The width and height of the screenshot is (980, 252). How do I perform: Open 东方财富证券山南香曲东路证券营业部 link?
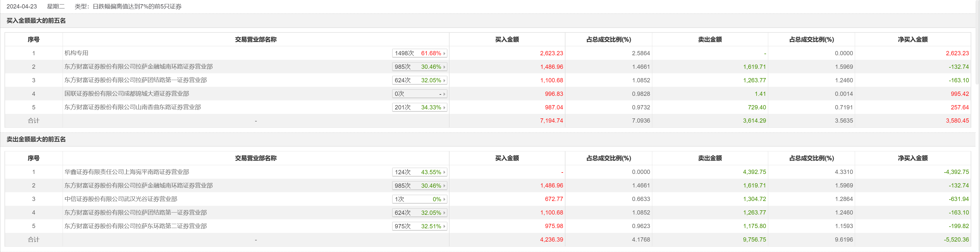[x=132, y=107]
